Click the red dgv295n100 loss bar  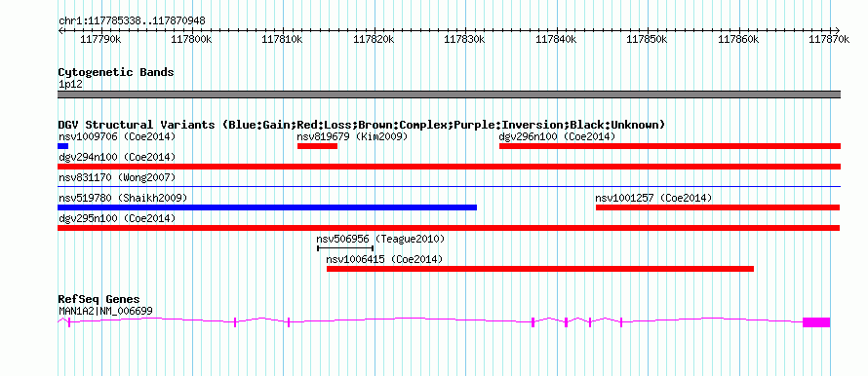[449, 228]
